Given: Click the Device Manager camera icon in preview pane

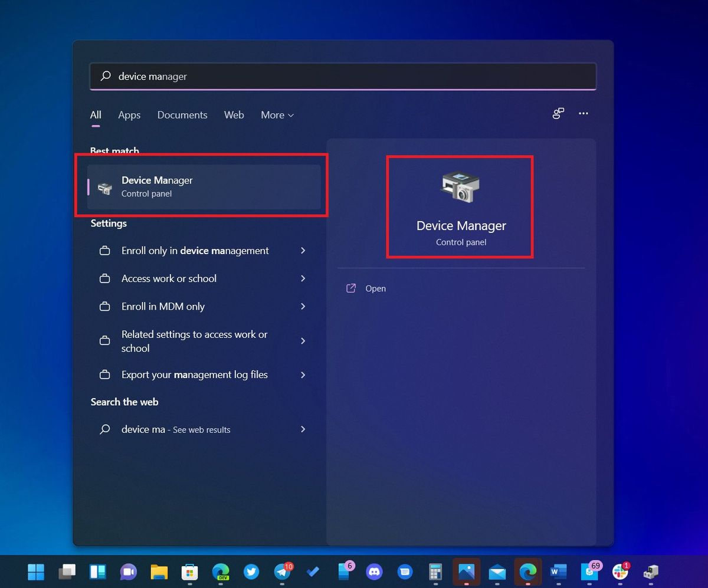Looking at the screenshot, I should pyautogui.click(x=461, y=186).
